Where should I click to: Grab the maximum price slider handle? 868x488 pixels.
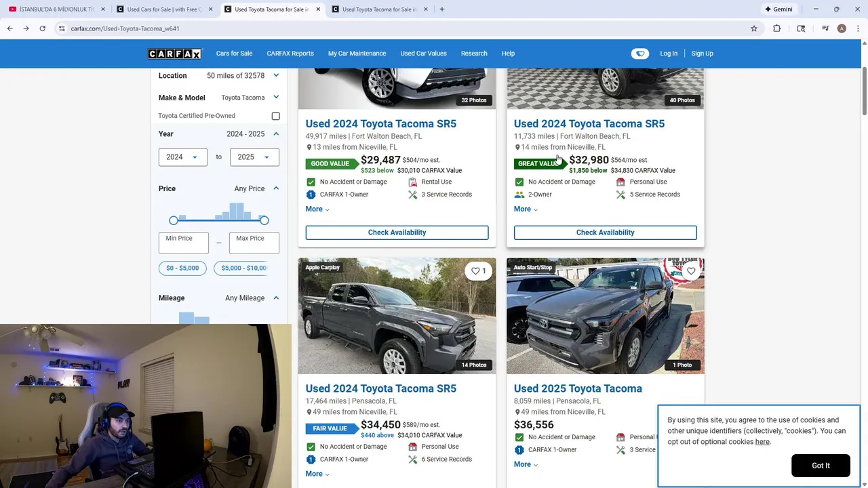coord(264,220)
